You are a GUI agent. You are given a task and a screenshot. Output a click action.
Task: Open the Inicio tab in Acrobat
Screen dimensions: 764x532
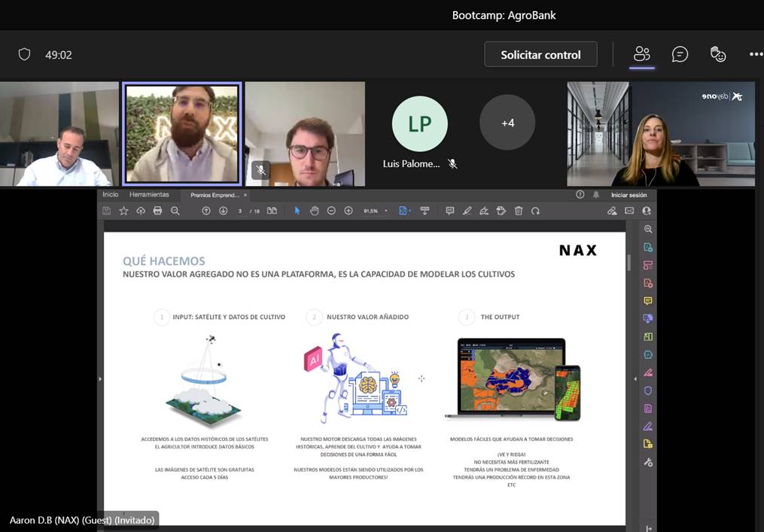[x=110, y=194]
